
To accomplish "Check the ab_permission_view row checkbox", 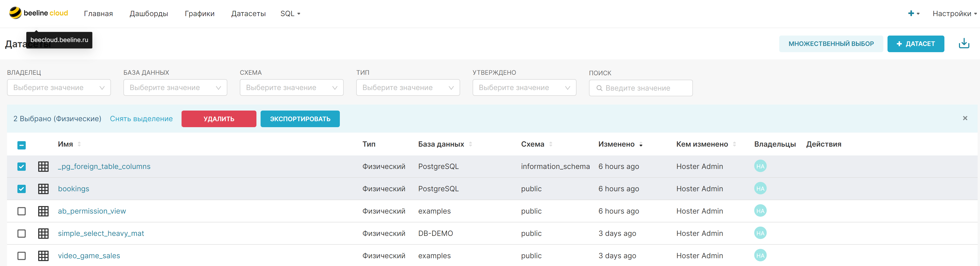I will pos(22,211).
